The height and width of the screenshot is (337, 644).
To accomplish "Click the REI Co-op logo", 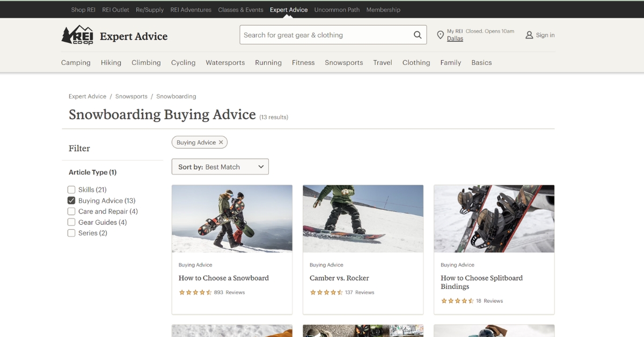I will point(77,35).
